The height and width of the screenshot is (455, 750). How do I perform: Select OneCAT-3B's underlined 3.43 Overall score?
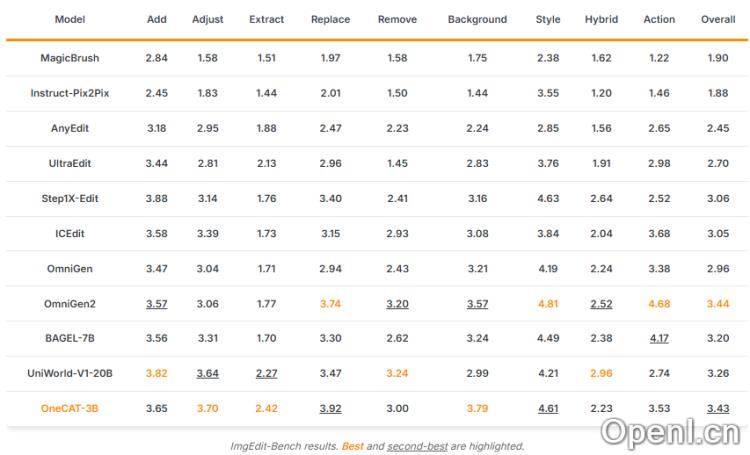718,408
